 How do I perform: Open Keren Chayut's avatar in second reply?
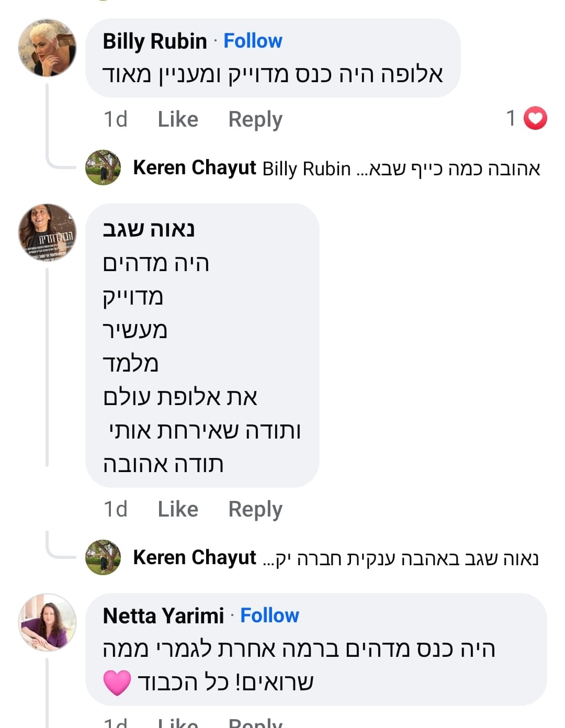[103, 557]
